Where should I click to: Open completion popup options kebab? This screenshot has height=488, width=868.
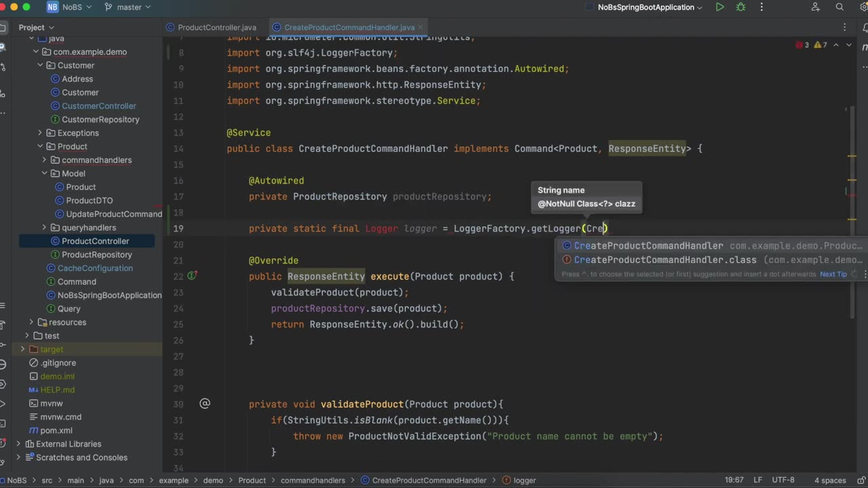[x=865, y=274]
